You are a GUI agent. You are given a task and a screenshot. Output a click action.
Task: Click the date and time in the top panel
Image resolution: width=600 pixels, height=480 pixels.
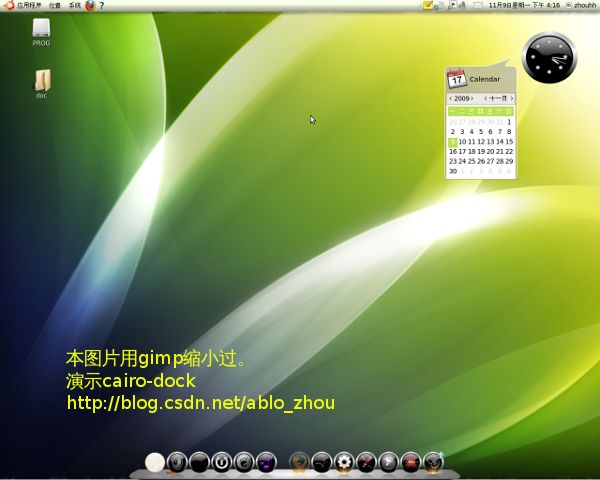[524, 5]
